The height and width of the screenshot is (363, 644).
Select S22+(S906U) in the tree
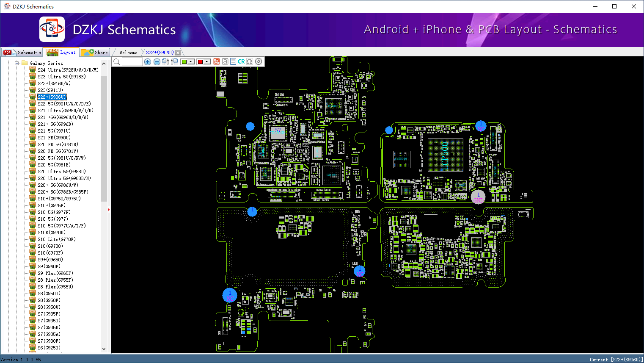click(52, 97)
